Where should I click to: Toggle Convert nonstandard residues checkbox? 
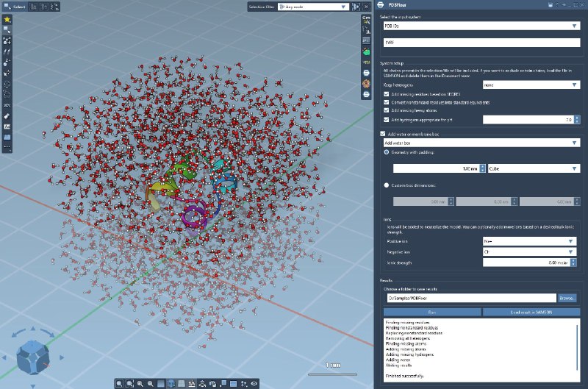coord(387,102)
